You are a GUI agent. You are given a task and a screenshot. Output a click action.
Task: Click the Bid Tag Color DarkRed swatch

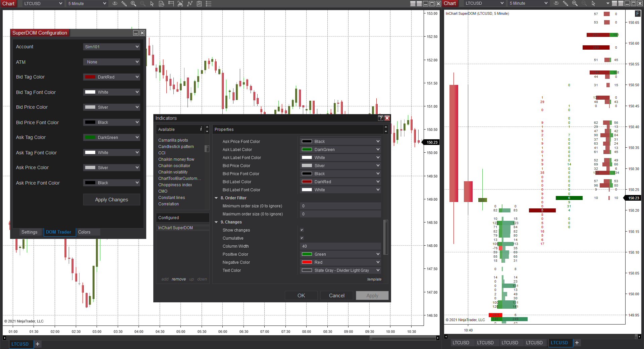tap(90, 77)
